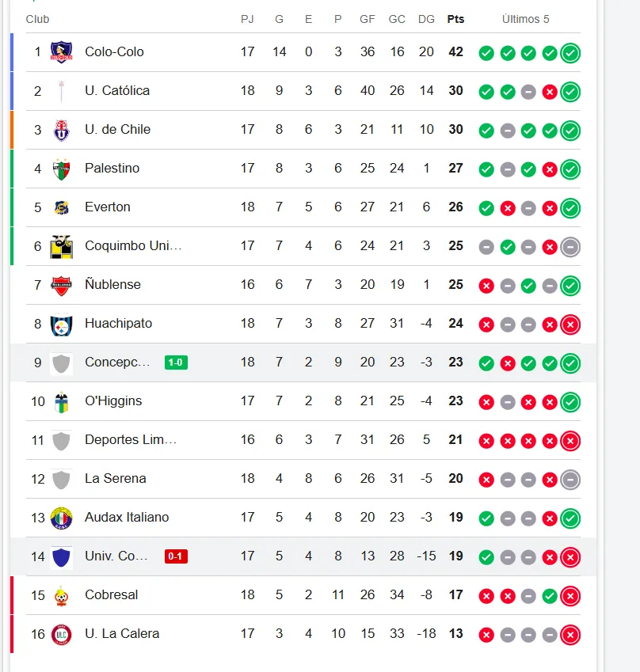Image resolution: width=640 pixels, height=672 pixels.
Task: Select the Huachipato team crest
Action: coord(61,325)
